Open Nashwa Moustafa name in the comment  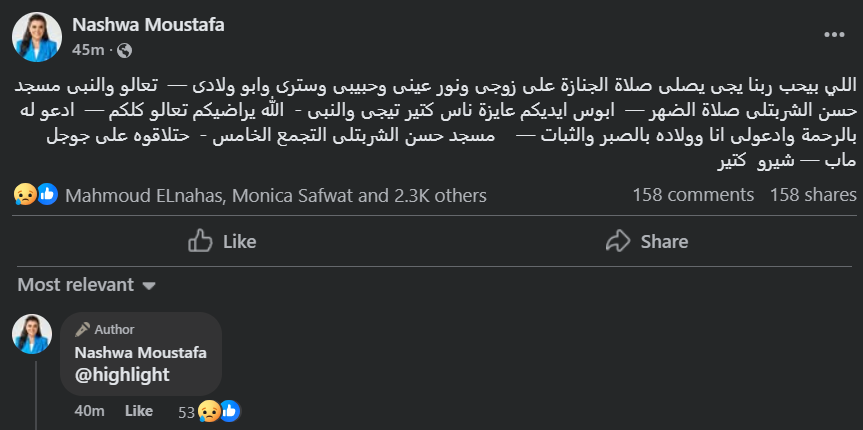click(141, 352)
